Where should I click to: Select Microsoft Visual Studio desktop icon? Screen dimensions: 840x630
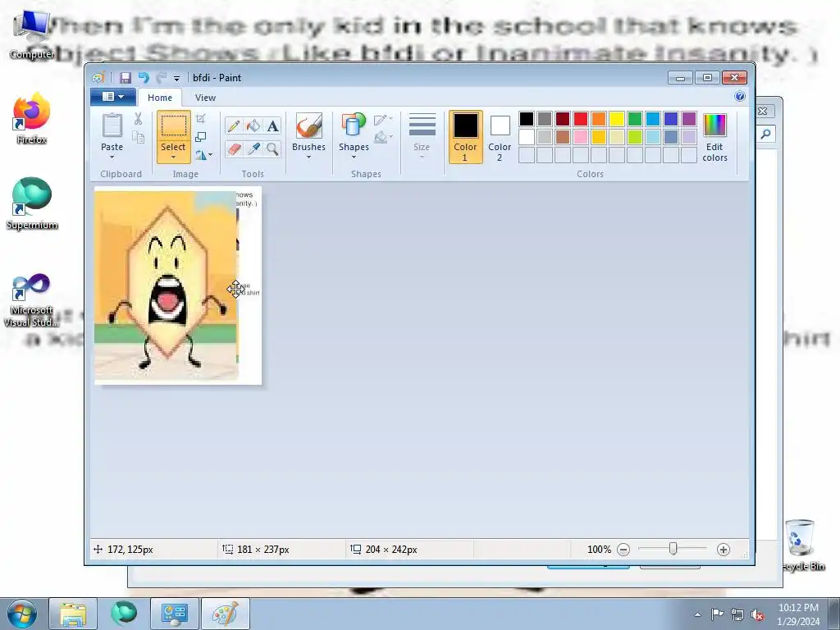pos(31,300)
